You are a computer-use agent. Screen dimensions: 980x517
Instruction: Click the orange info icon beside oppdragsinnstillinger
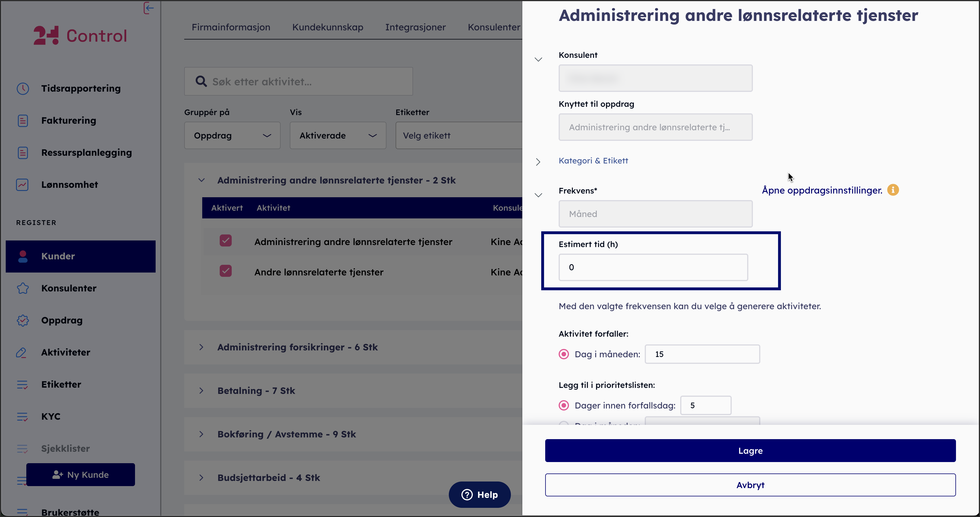point(893,190)
